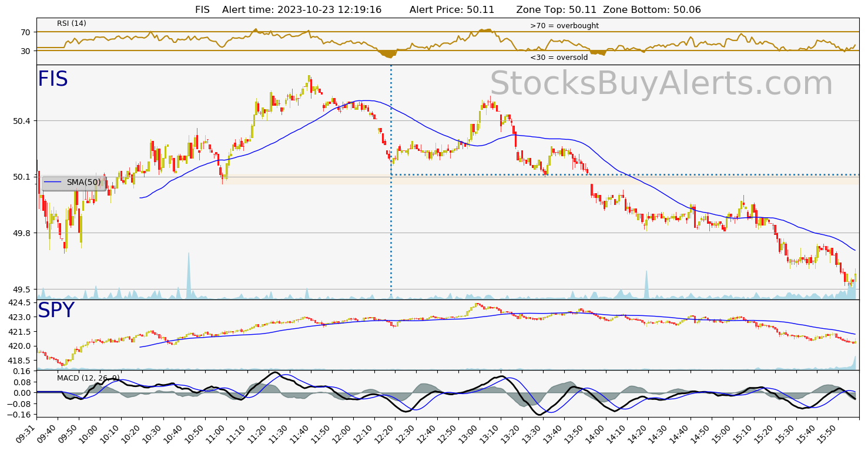This screenshot has height=451, width=868.
Task: Click the 'Alert Price: 50.11' title text
Action: coord(452,10)
